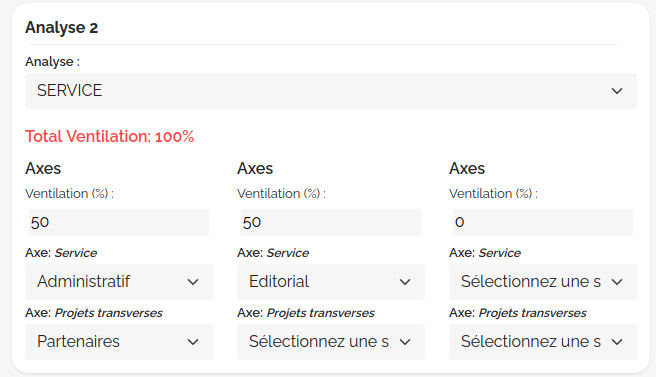Open the third column's Projets transverses dropdown
Viewport: 656px width, 377px height.
[x=543, y=342]
